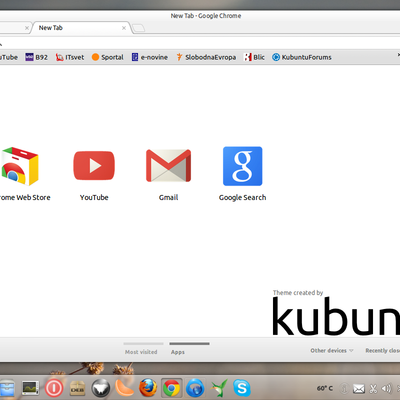Open the KubuntuForums bookmark
Viewport: 400px width, 400px height.
click(302, 57)
